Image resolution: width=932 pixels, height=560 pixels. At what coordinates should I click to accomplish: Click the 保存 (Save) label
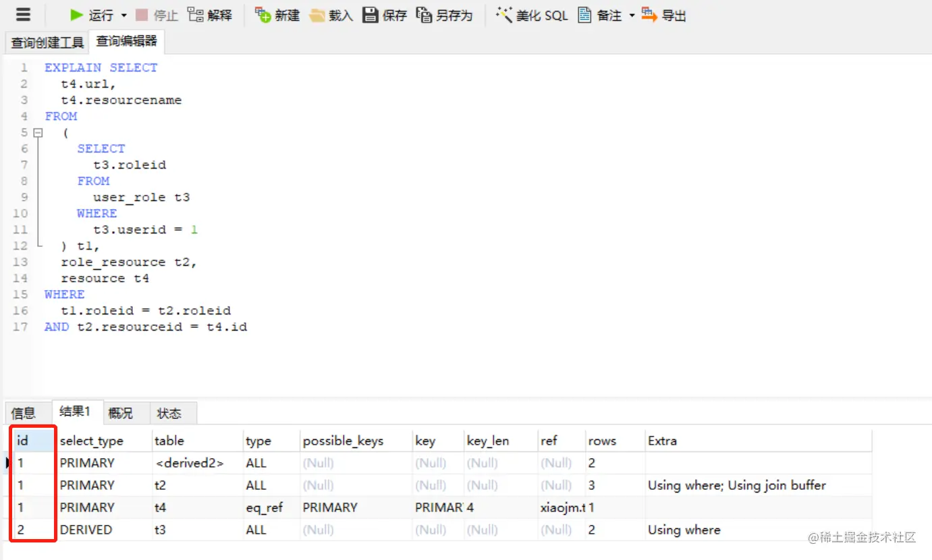[395, 16]
